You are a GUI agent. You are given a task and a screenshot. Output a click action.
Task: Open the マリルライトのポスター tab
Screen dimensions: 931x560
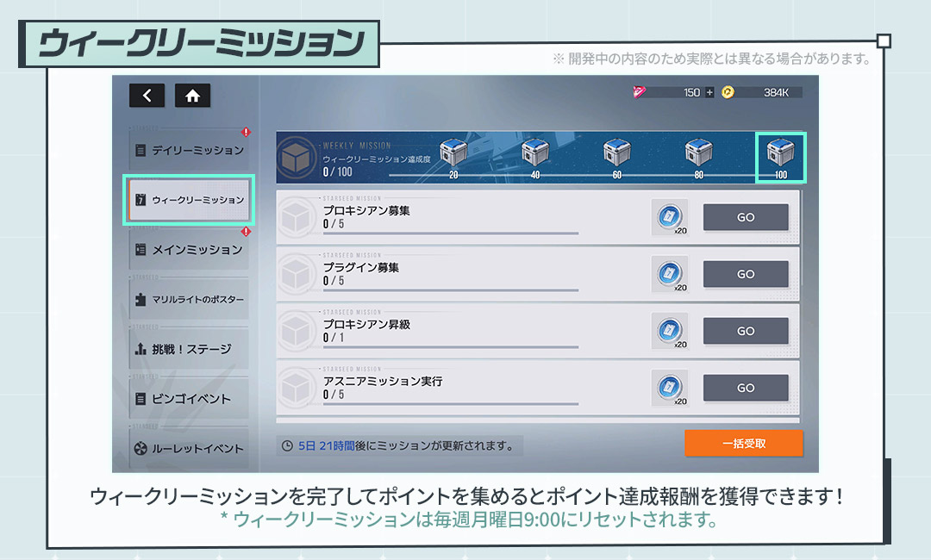188,300
